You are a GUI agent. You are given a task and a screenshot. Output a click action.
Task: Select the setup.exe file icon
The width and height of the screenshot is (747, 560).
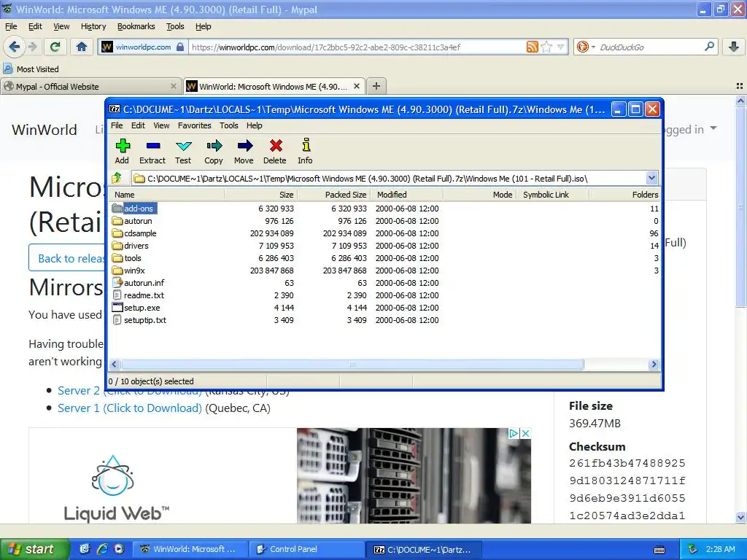(117, 307)
